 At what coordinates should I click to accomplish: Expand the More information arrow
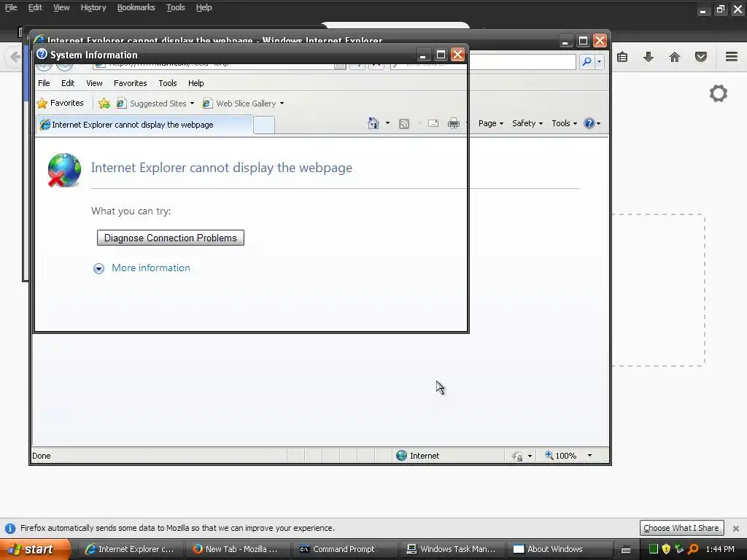tap(98, 268)
